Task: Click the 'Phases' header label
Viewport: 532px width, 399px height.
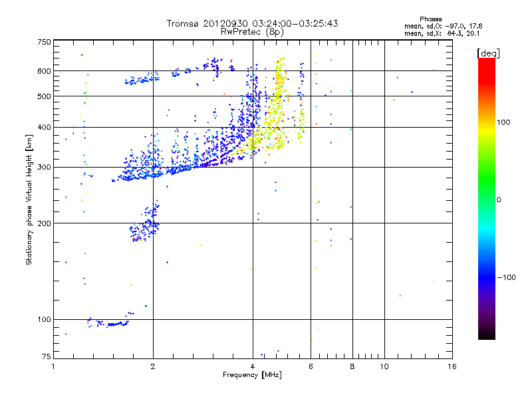Action: click(430, 19)
